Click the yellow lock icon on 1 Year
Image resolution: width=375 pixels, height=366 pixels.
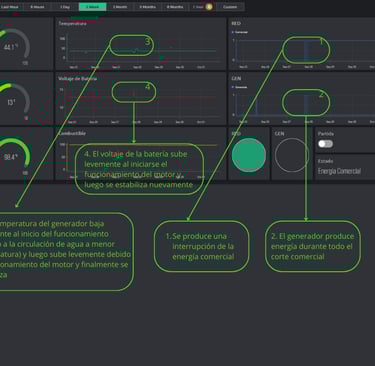pyautogui.click(x=209, y=7)
